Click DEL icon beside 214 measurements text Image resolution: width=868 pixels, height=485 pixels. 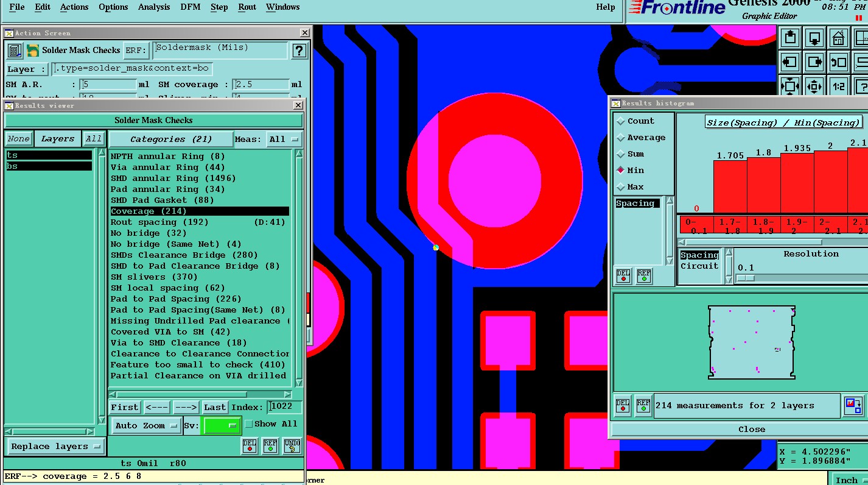pyautogui.click(x=623, y=406)
